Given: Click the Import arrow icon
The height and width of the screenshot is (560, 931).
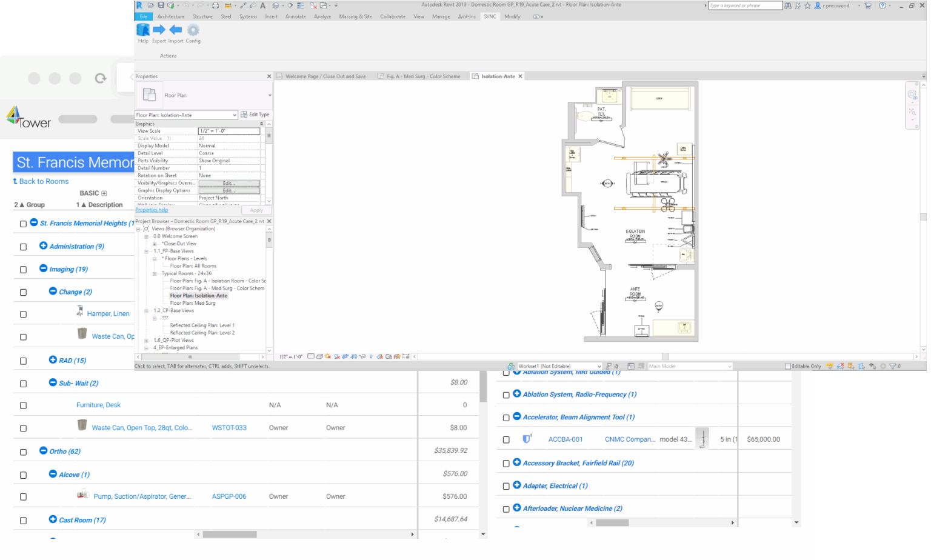Looking at the screenshot, I should pyautogui.click(x=176, y=30).
